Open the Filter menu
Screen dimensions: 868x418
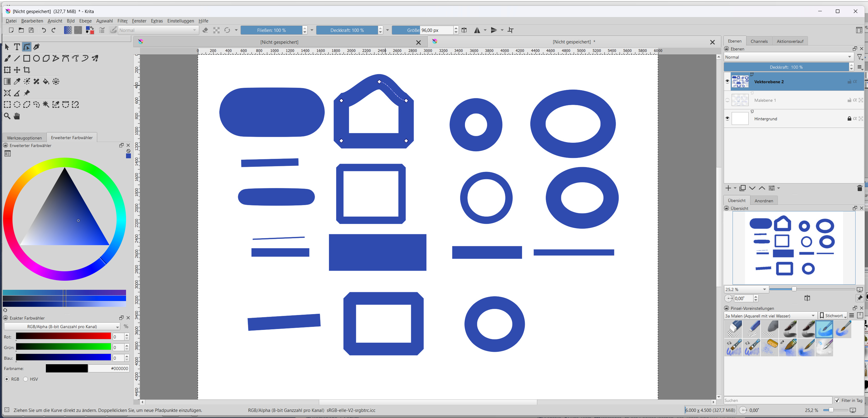point(122,21)
